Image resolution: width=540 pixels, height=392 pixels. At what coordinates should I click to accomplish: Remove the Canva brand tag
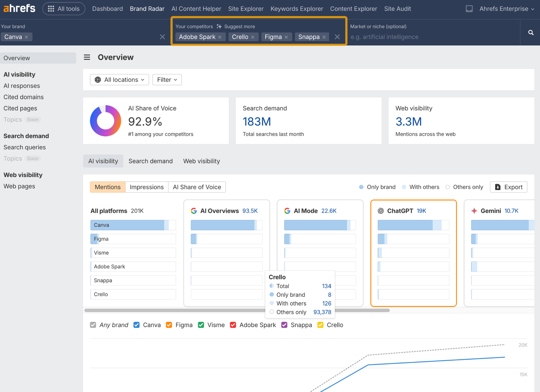[26, 37]
